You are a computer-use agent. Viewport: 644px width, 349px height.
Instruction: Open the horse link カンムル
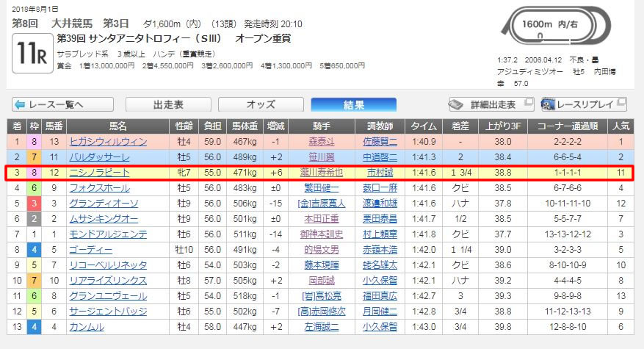pos(87,327)
